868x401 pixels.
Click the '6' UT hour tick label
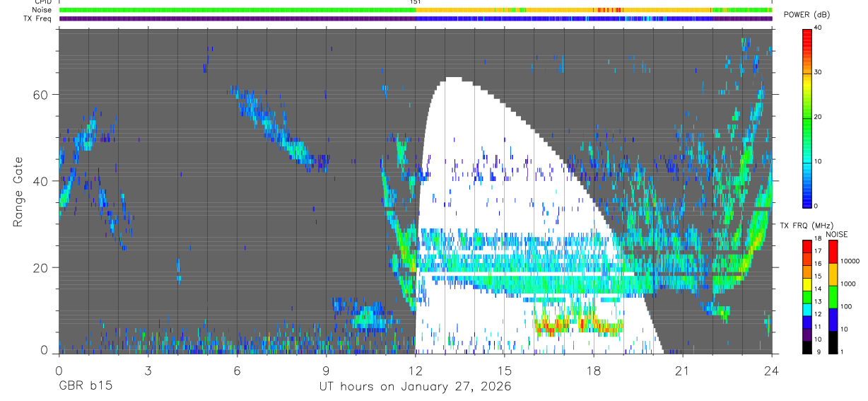(237, 370)
